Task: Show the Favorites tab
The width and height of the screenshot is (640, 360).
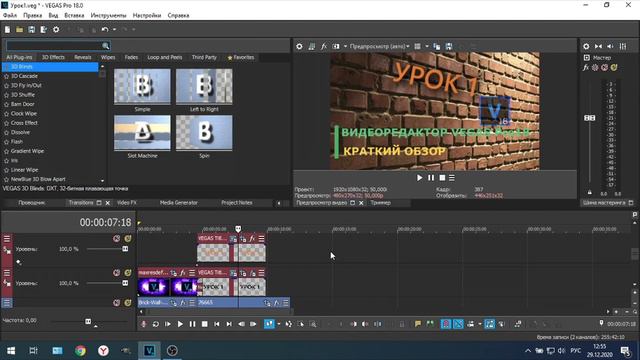Action: (241, 57)
